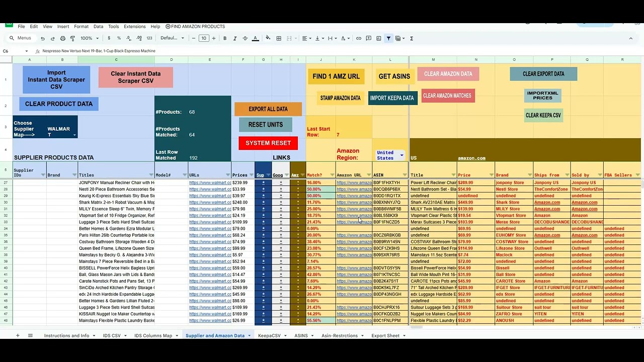Screen dimensions: 644x362
Task: Open Name box C6 dropdown arrow
Action: click(26, 51)
